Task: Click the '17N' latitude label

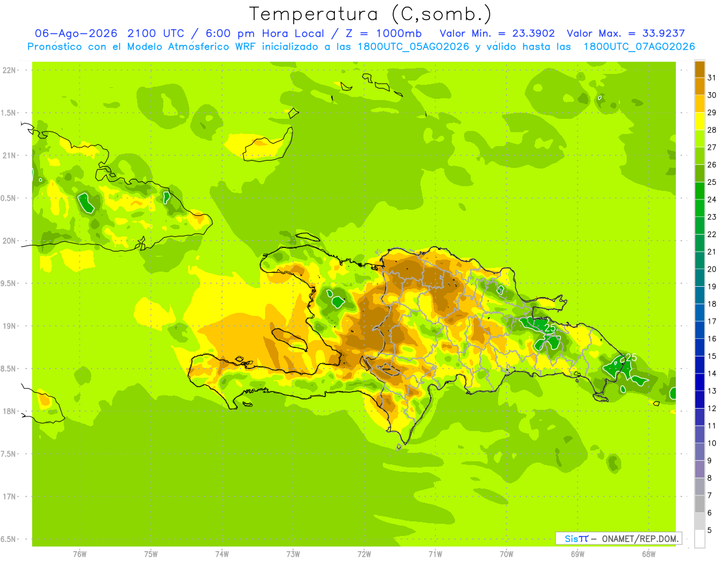Action: tap(8, 497)
